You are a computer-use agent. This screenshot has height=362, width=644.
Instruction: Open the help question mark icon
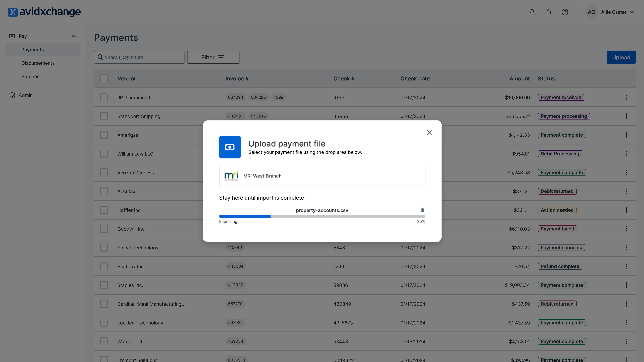coord(565,12)
